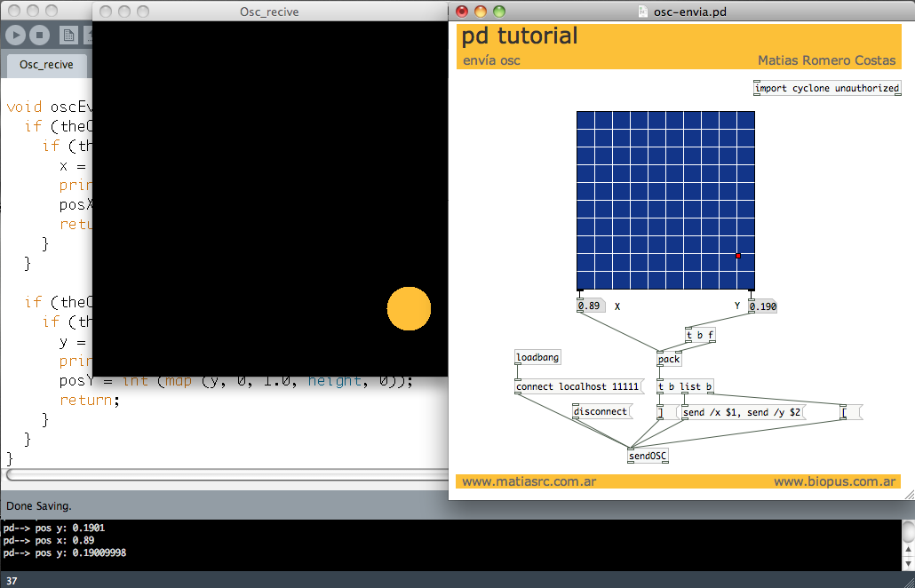This screenshot has height=588, width=915.
Task: Click the red point in blue grid
Action: click(x=738, y=256)
